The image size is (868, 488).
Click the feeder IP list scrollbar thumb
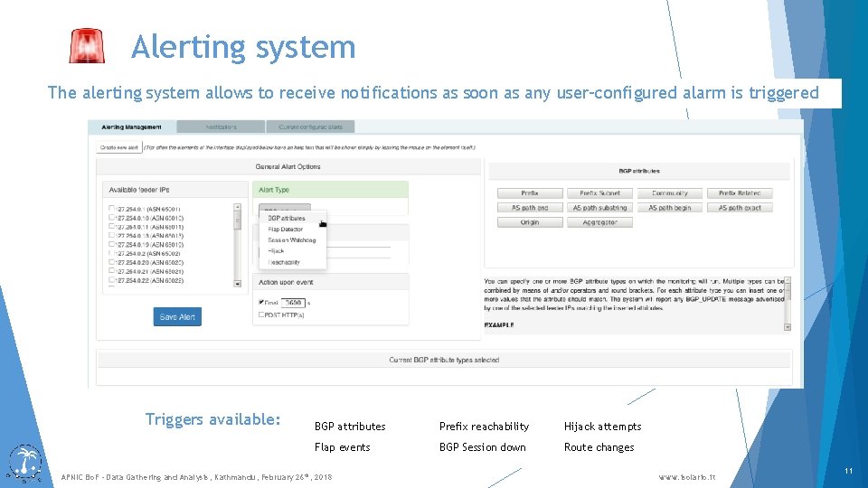tap(238, 220)
